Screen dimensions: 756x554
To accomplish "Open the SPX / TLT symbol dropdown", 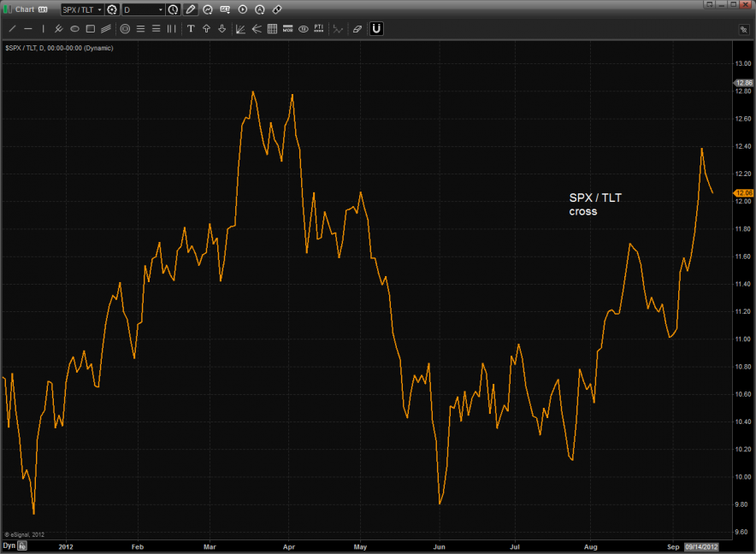I will pyautogui.click(x=82, y=9).
